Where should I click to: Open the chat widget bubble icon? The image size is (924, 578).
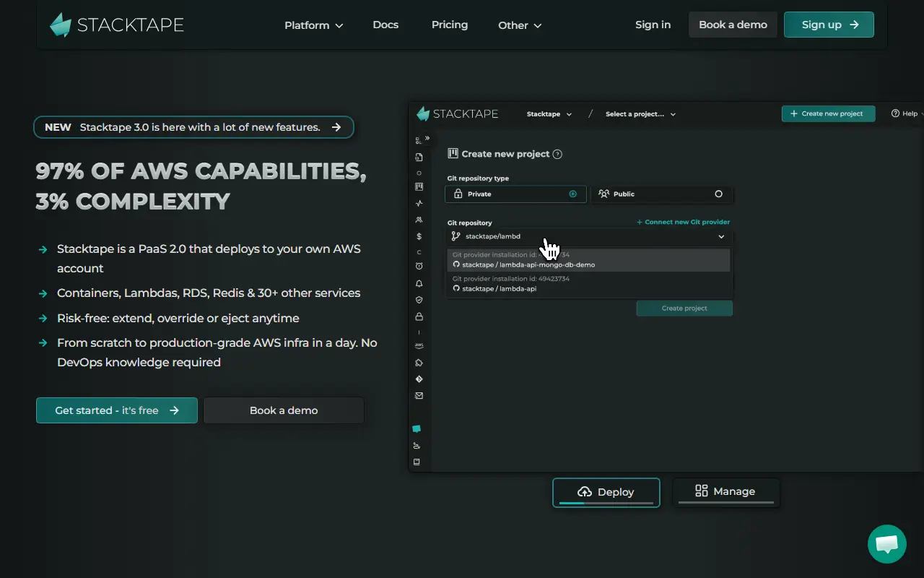tap(886, 544)
